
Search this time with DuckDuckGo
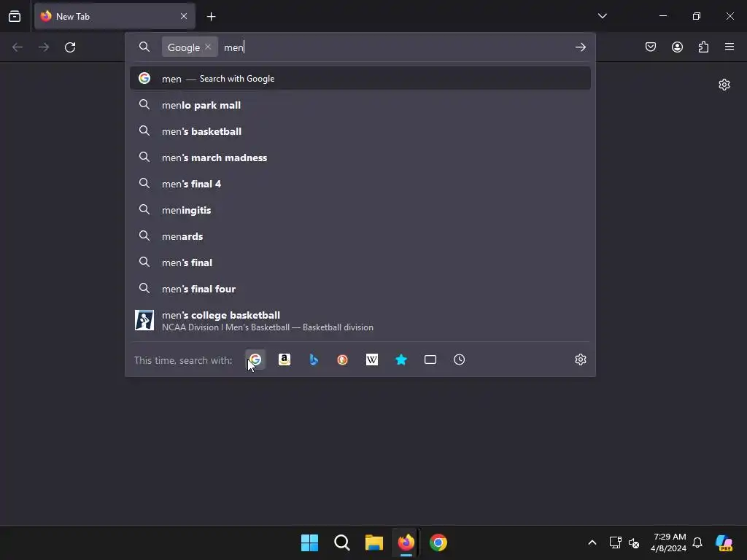(x=343, y=359)
